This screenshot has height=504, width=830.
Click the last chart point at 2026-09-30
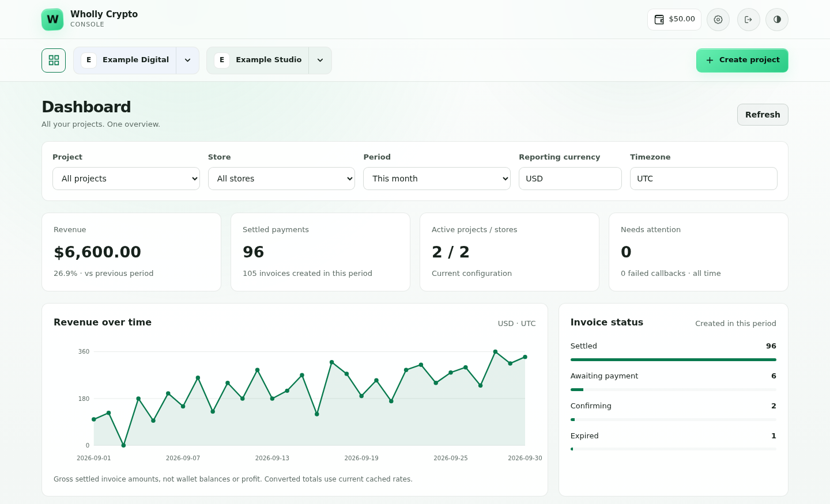pos(525,357)
